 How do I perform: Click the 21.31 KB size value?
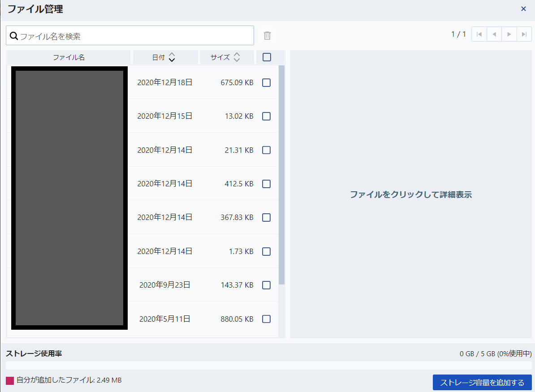tap(239, 150)
